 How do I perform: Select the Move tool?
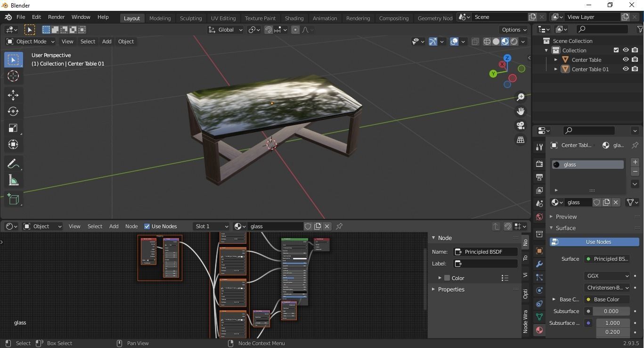[x=13, y=95]
